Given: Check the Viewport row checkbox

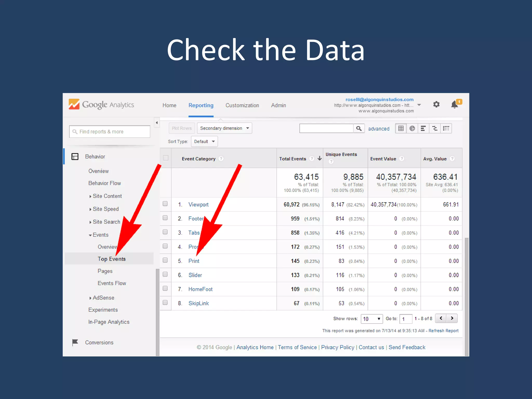Looking at the screenshot, I should pyautogui.click(x=165, y=204).
